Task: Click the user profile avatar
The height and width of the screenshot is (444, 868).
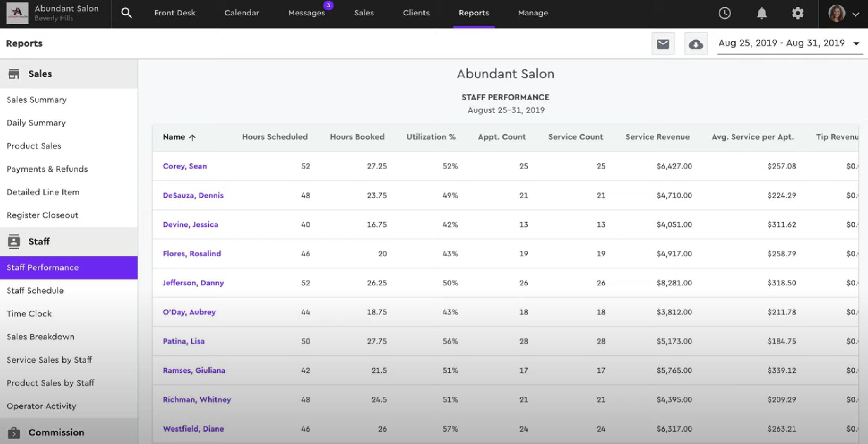Action: pyautogui.click(x=836, y=13)
